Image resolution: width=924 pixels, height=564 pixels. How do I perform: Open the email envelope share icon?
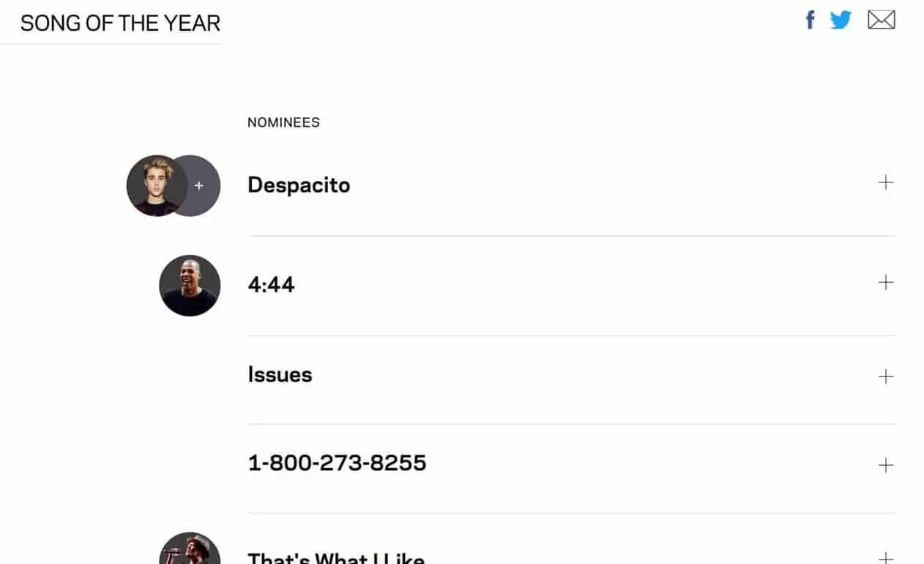point(882,21)
